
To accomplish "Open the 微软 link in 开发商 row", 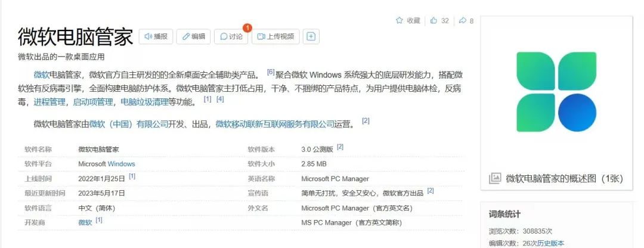I will (x=85, y=222).
